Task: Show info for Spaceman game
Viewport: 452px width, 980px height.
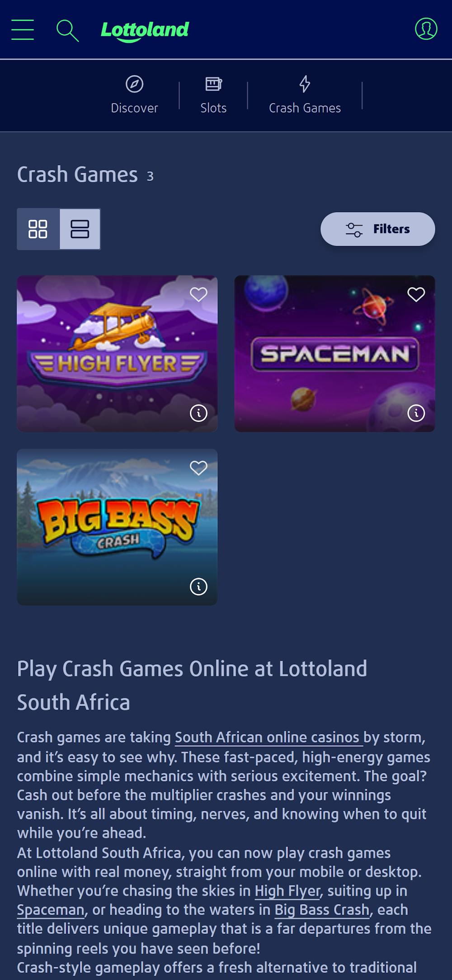Action: click(x=416, y=413)
